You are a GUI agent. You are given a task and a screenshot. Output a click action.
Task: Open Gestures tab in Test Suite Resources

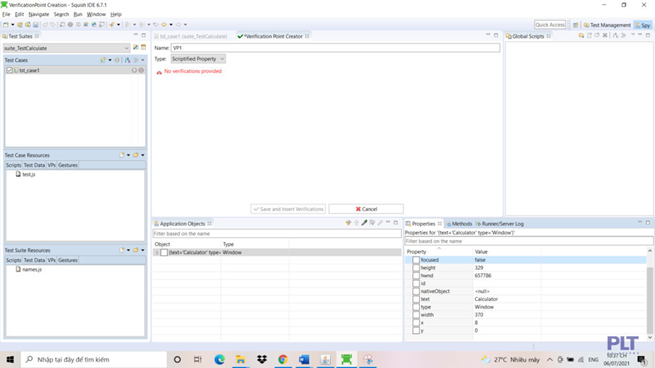[x=68, y=260]
